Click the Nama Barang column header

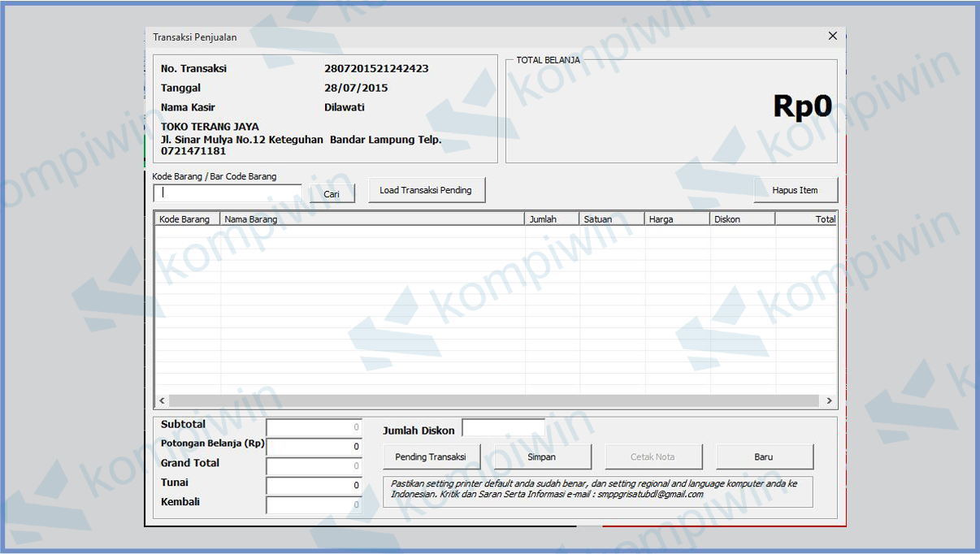pyautogui.click(x=371, y=219)
